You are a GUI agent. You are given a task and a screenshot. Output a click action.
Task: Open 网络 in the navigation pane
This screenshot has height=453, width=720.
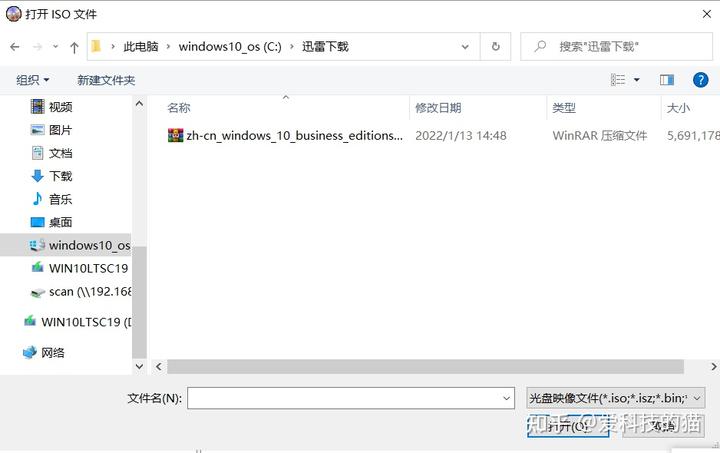tap(53, 352)
